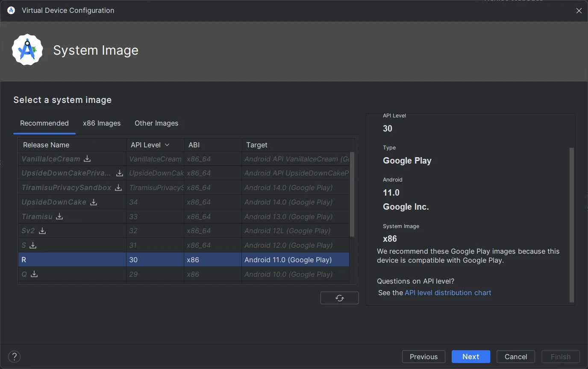The image size is (588, 369).
Task: Click the system image table scrollbar
Action: (352, 194)
